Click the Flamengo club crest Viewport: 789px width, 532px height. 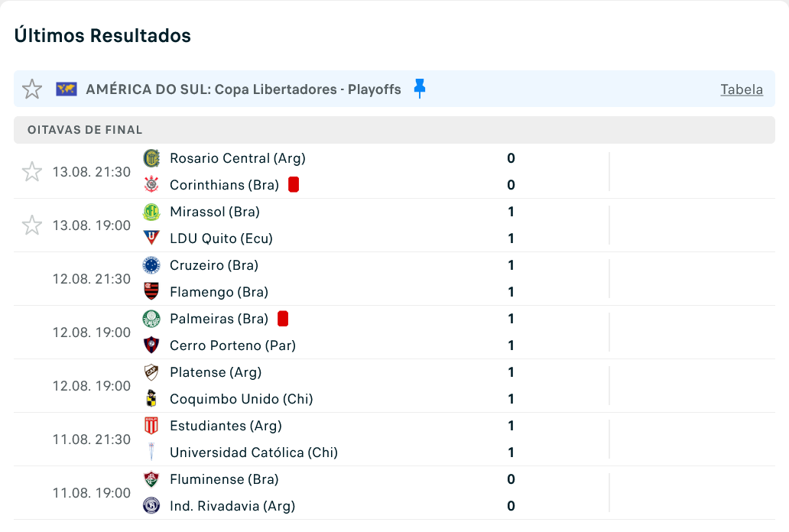pyautogui.click(x=151, y=291)
